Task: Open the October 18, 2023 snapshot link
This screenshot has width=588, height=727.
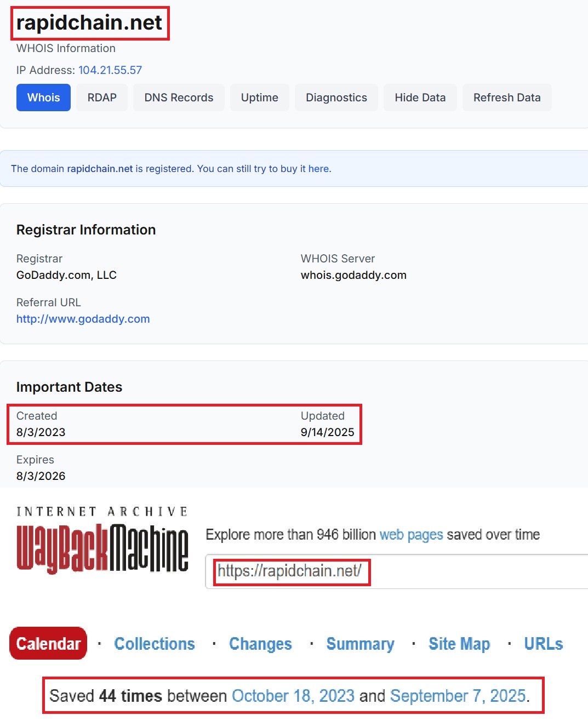Action: click(x=293, y=696)
